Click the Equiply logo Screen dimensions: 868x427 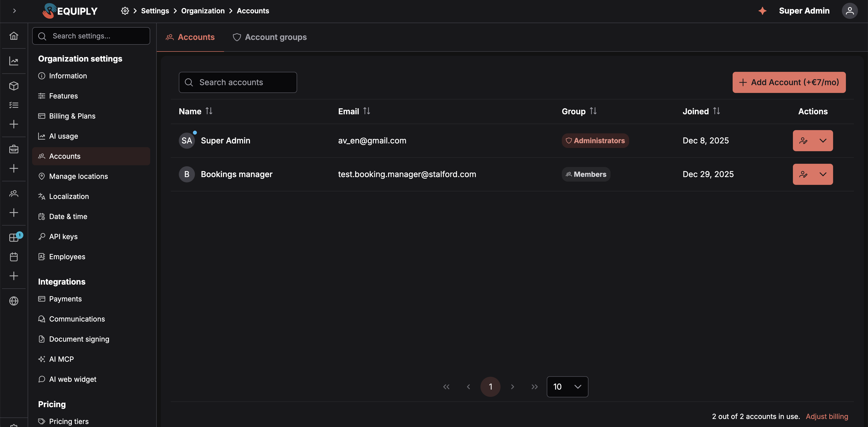coord(70,11)
